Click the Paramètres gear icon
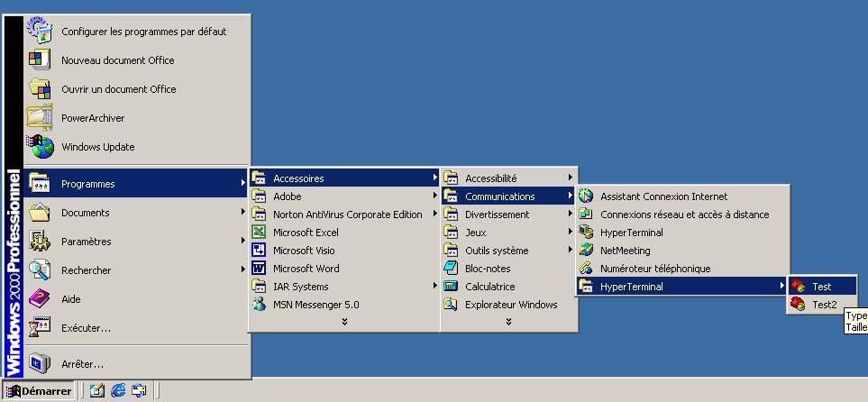Viewport: 868px width, 402px height. click(40, 241)
